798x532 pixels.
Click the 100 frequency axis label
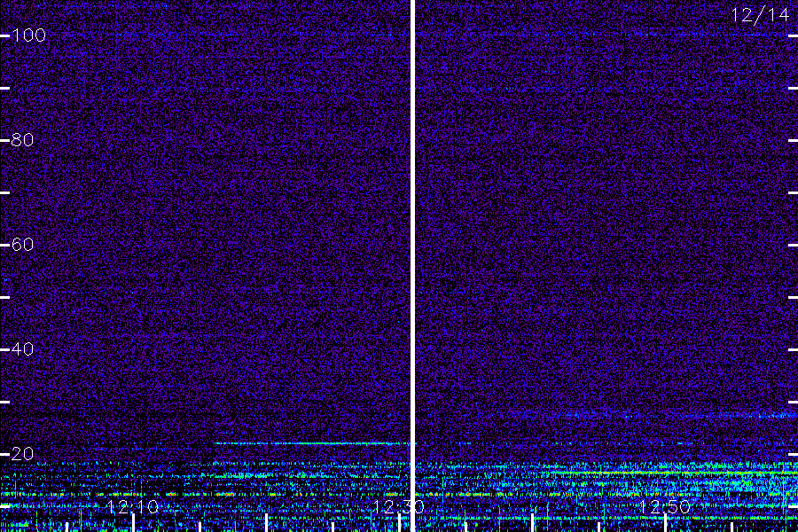pyautogui.click(x=28, y=35)
